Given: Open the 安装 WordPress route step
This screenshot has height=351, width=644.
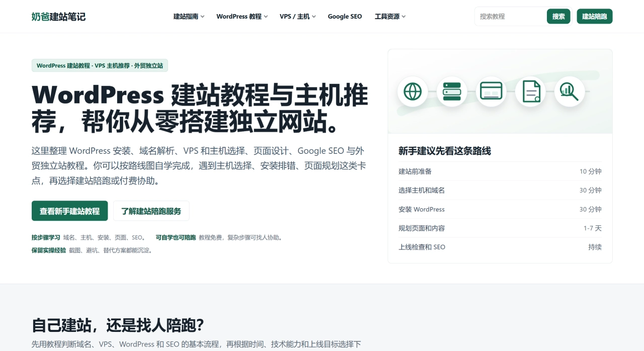Looking at the screenshot, I should (x=500, y=209).
